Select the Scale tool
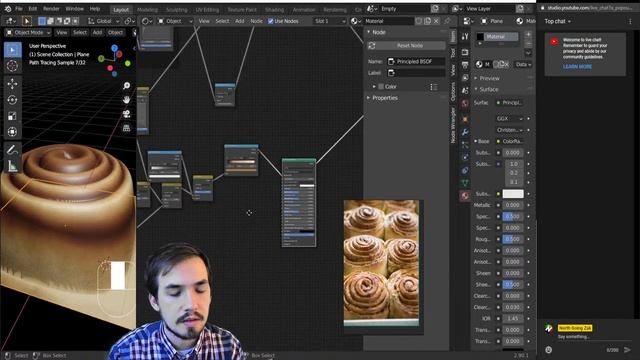The image size is (640, 360). point(12,116)
